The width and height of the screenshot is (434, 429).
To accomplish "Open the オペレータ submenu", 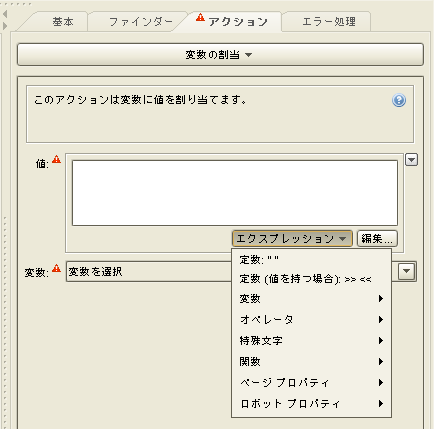I will 311,320.
